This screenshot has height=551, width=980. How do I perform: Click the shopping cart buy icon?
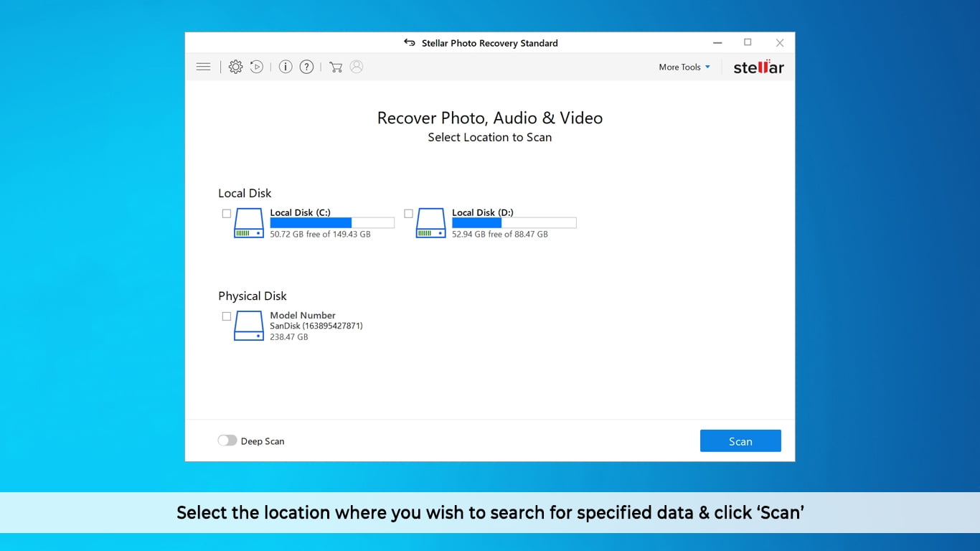tap(335, 67)
